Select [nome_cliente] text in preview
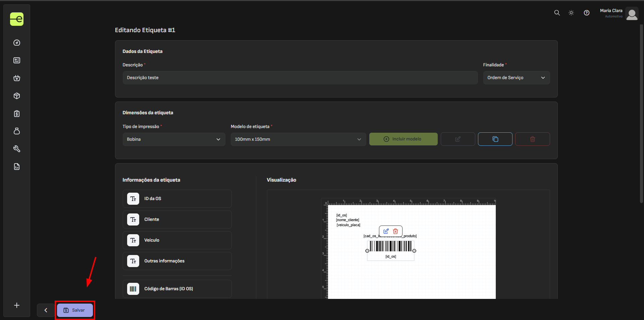 click(x=347, y=220)
